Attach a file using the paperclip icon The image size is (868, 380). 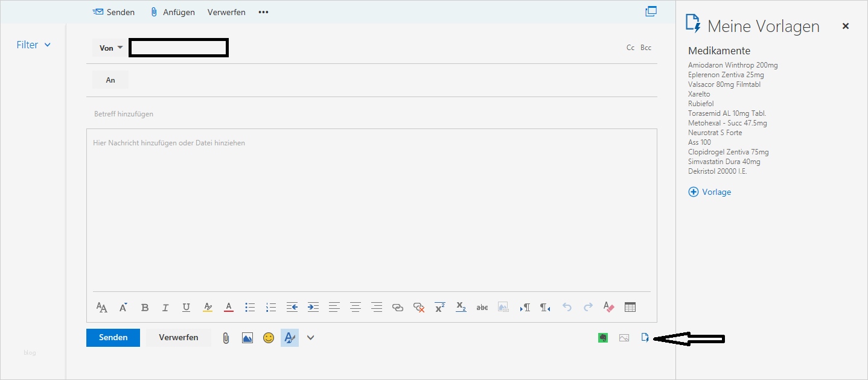coord(226,338)
